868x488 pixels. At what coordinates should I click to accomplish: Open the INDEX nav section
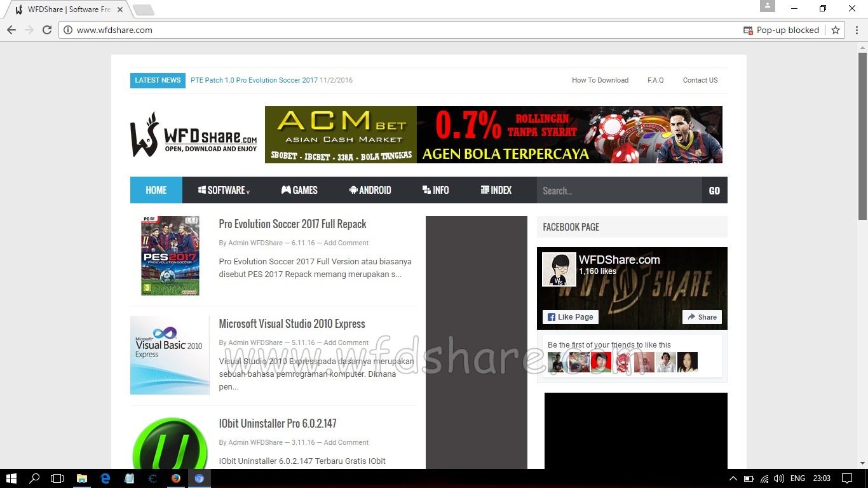pos(496,190)
